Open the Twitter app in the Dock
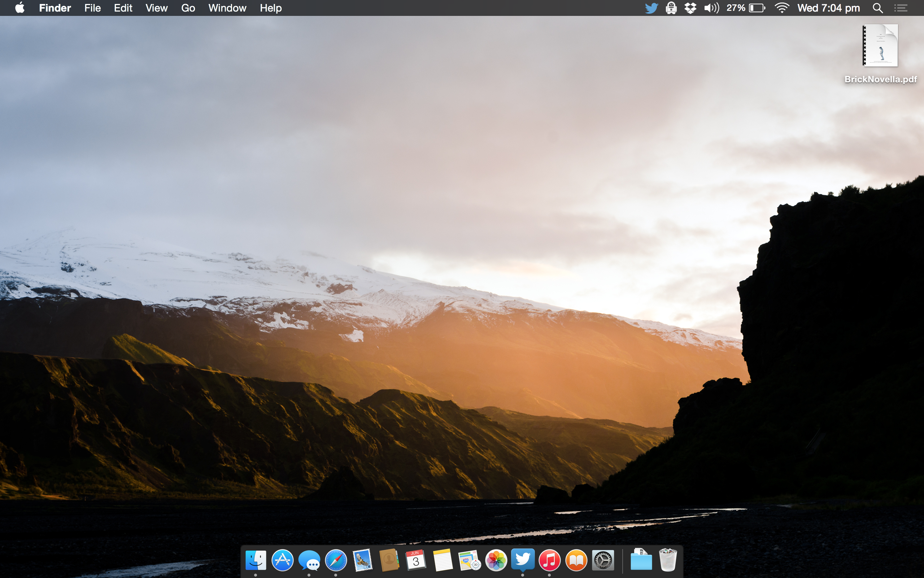 [523, 560]
